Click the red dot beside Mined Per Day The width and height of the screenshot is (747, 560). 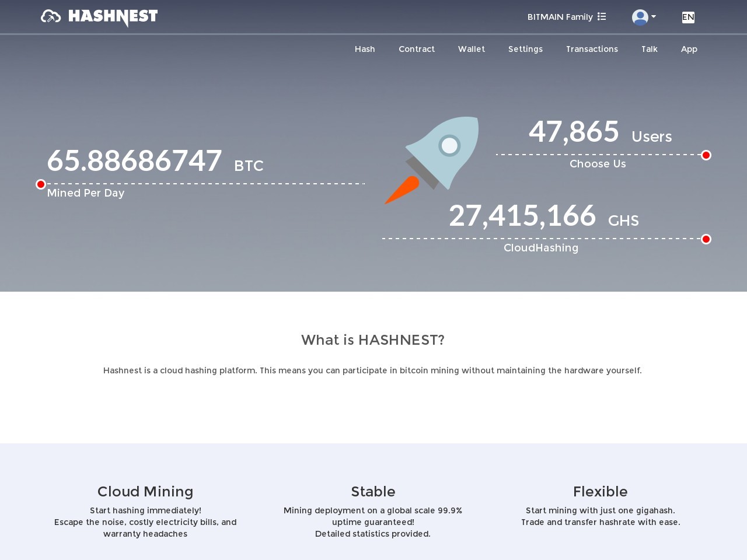click(41, 184)
